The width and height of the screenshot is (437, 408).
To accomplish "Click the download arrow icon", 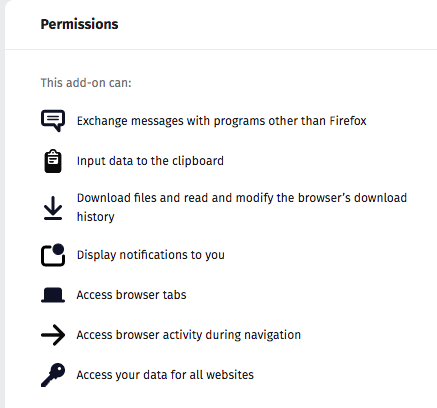I will (x=53, y=208).
